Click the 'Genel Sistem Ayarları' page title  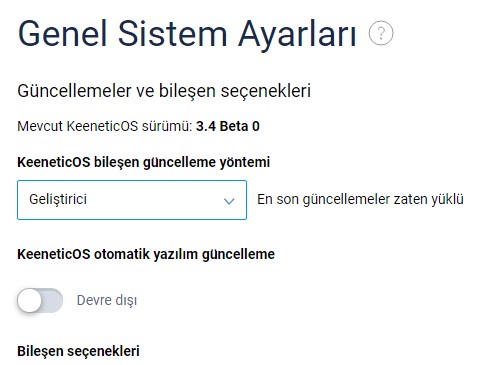187,35
